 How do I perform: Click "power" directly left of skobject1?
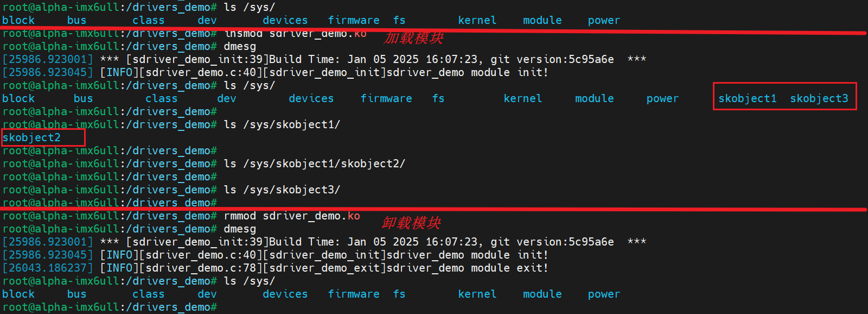coord(662,98)
